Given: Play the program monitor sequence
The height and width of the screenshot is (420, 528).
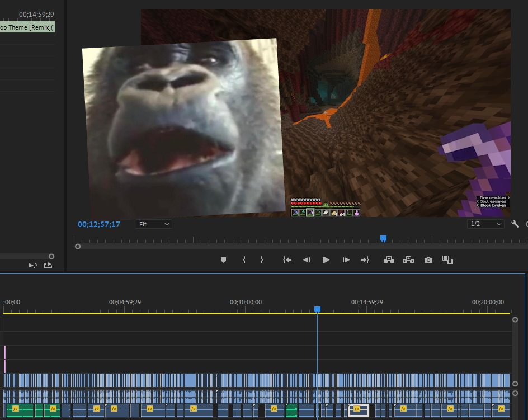Looking at the screenshot, I should tap(326, 259).
